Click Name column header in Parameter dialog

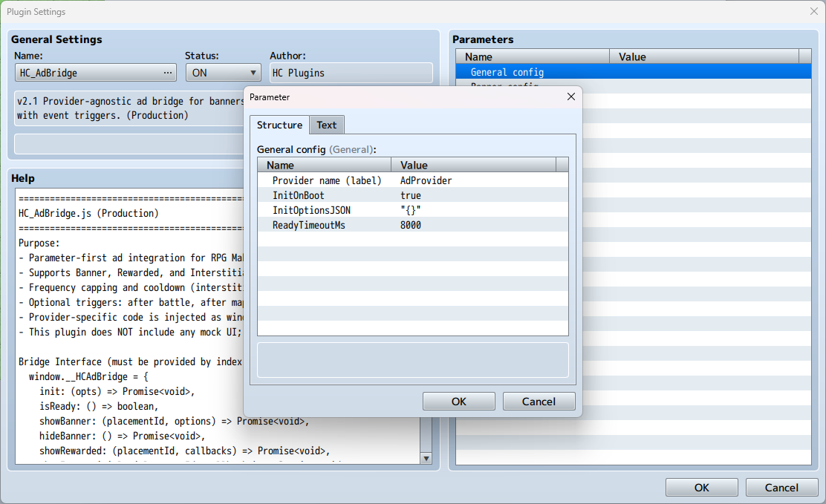325,166
